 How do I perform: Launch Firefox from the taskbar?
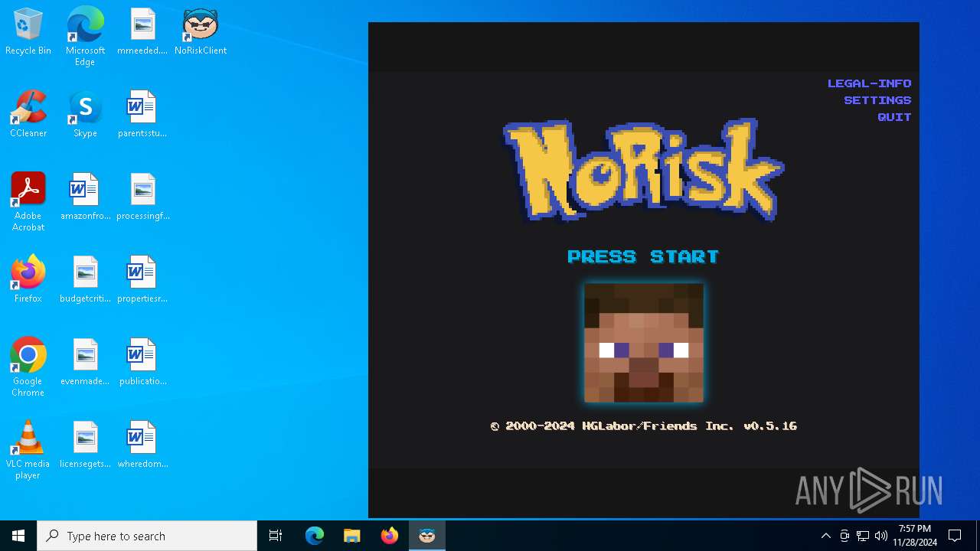tap(390, 536)
